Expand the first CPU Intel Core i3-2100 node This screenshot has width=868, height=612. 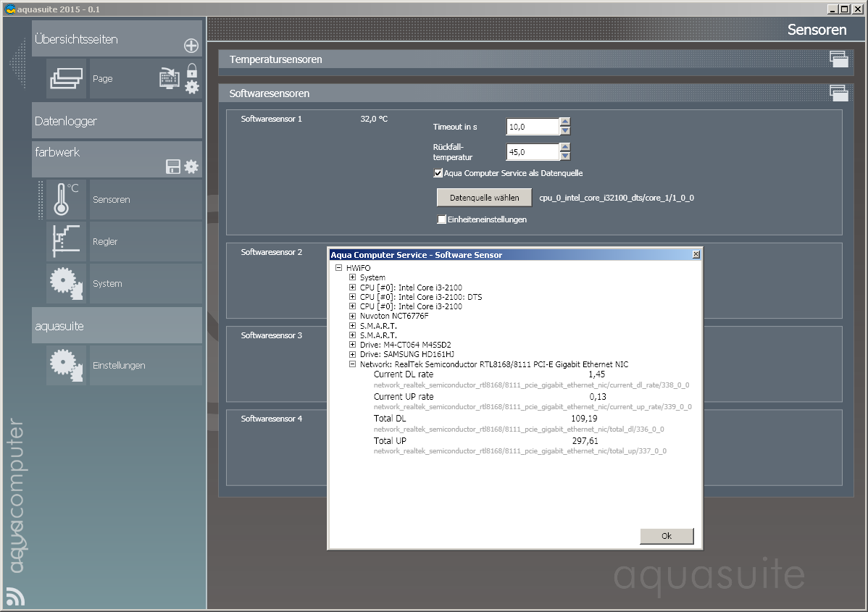pos(352,288)
